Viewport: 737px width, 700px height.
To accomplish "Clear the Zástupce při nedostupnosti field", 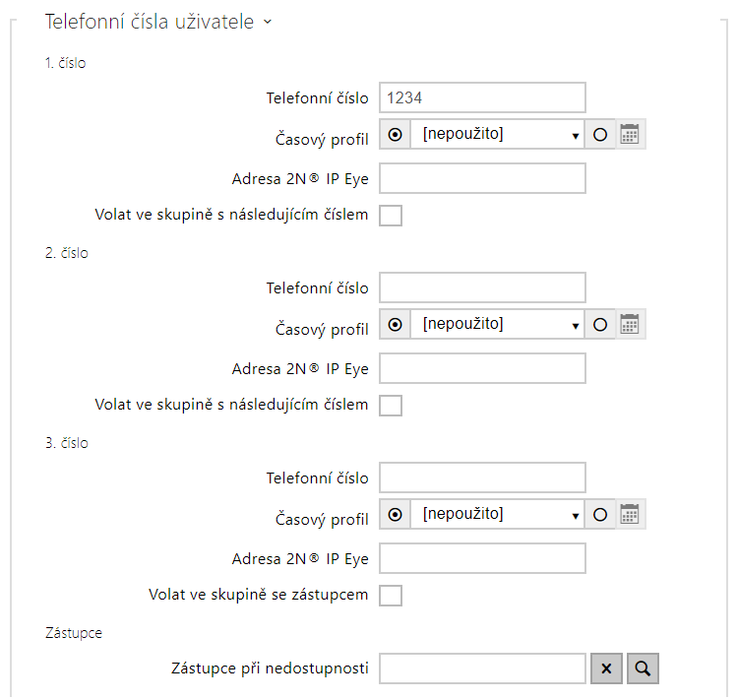I will pos(606,668).
